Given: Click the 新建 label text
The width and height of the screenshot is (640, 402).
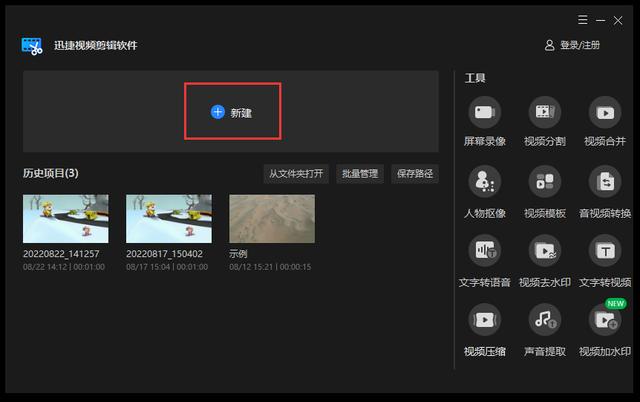Looking at the screenshot, I should click(x=241, y=113).
